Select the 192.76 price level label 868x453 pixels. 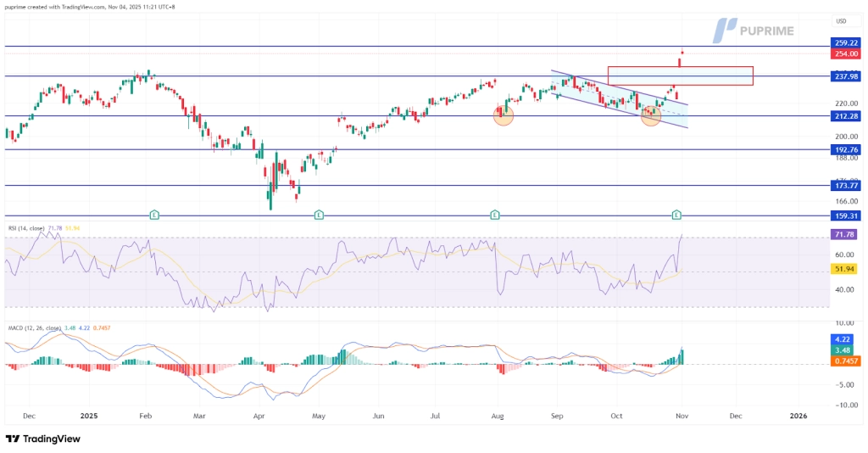[x=846, y=149]
